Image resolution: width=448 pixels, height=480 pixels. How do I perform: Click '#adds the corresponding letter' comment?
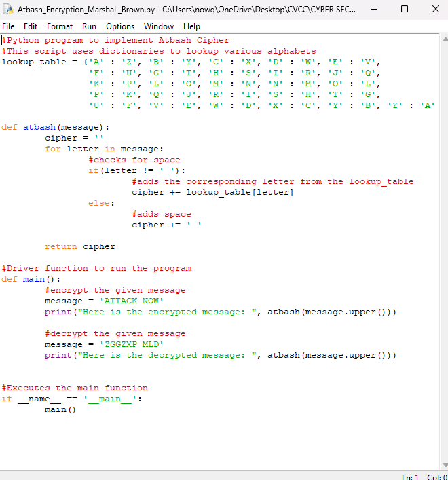click(x=213, y=181)
